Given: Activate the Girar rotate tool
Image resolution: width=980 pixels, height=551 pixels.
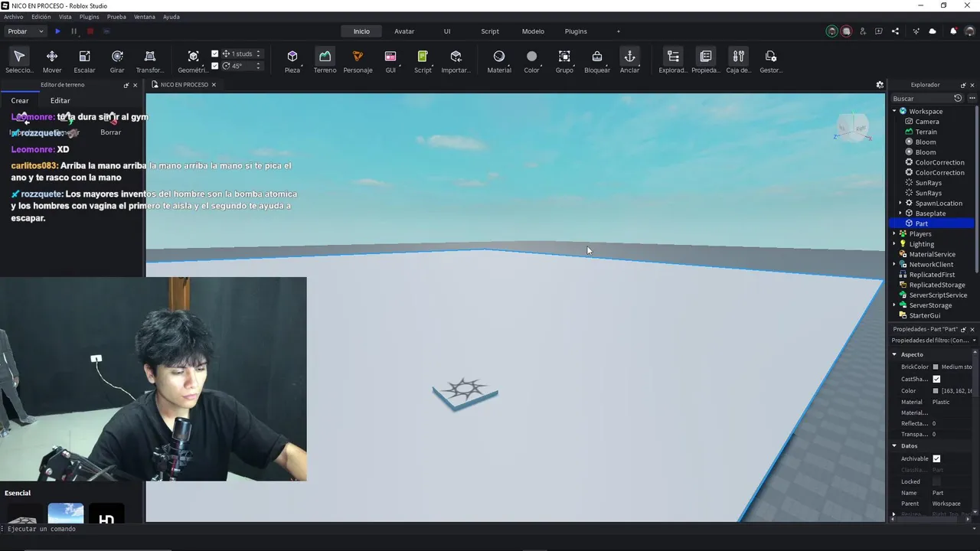Looking at the screenshot, I should pyautogui.click(x=117, y=61).
